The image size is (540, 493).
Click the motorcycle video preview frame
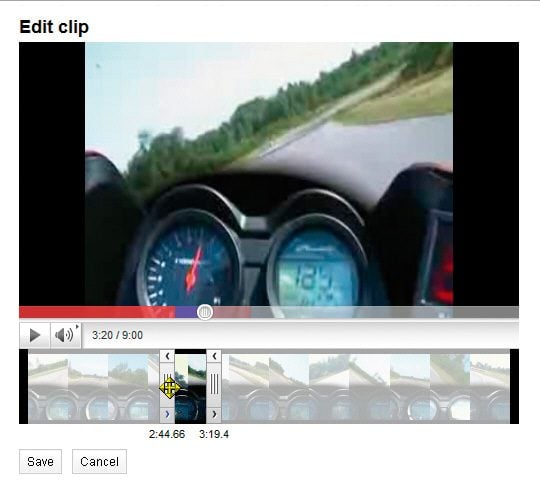[x=269, y=174]
